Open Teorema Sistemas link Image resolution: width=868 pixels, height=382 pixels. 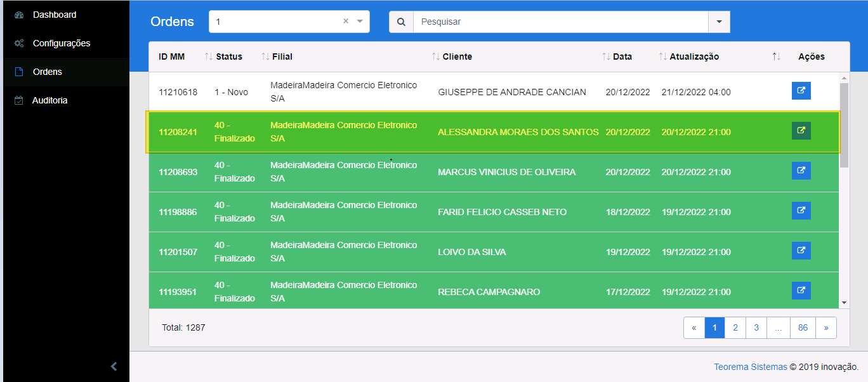[751, 367]
